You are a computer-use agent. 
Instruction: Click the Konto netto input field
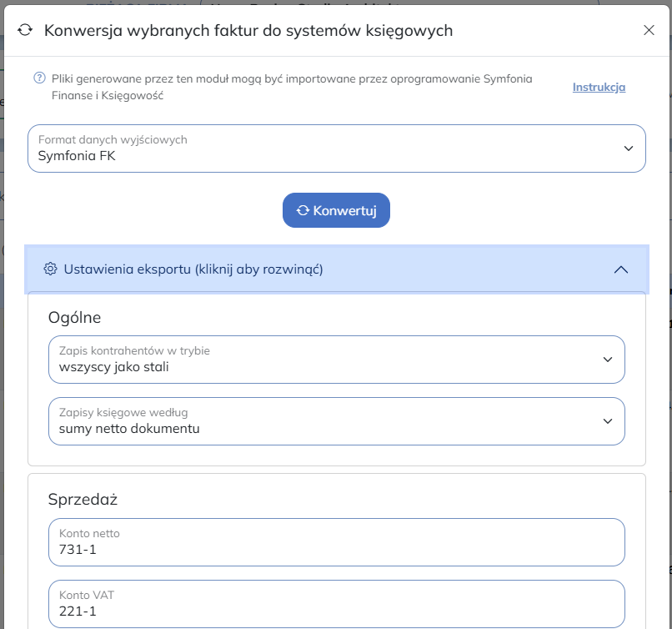click(x=333, y=542)
